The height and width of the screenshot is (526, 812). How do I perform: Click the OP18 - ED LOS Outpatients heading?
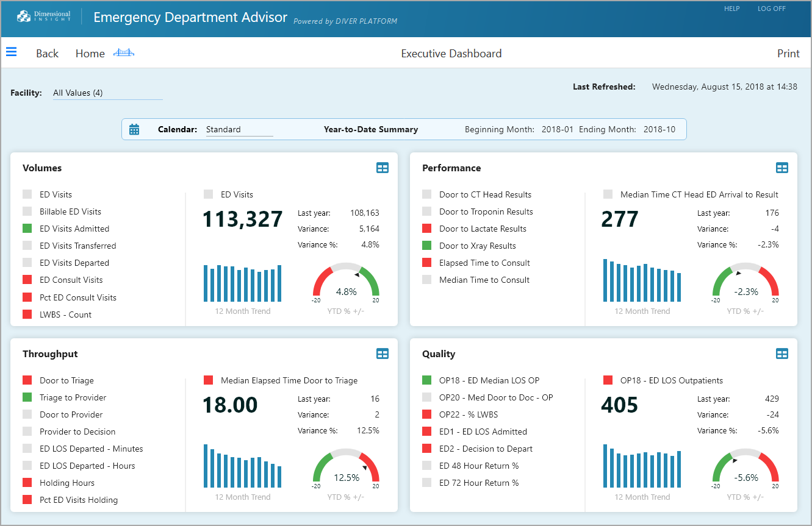coord(672,380)
